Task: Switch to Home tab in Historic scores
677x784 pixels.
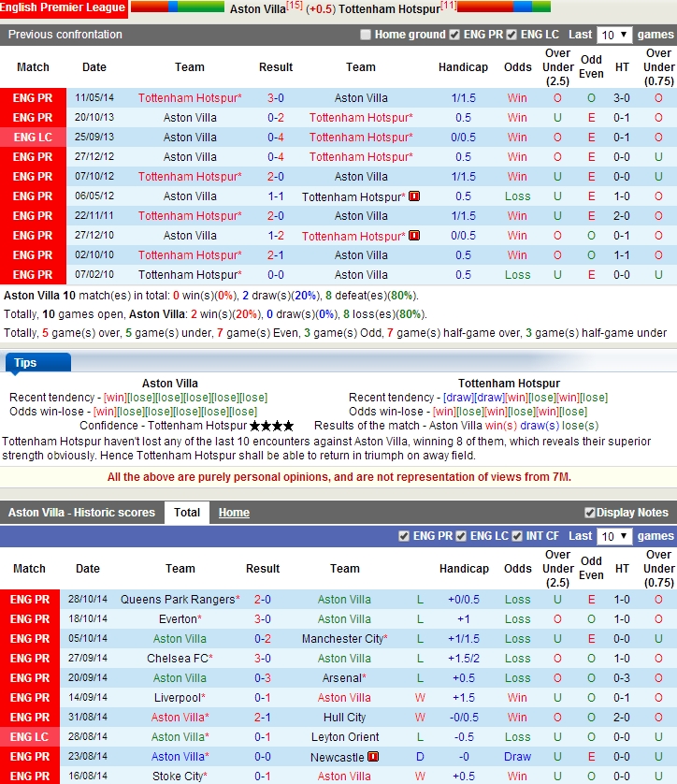Action: (234, 513)
